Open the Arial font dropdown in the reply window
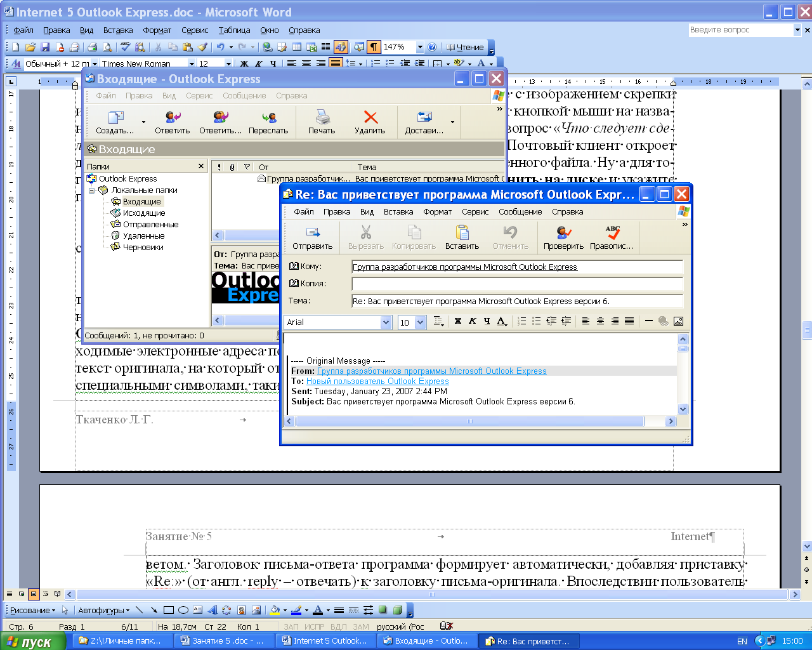 point(386,322)
